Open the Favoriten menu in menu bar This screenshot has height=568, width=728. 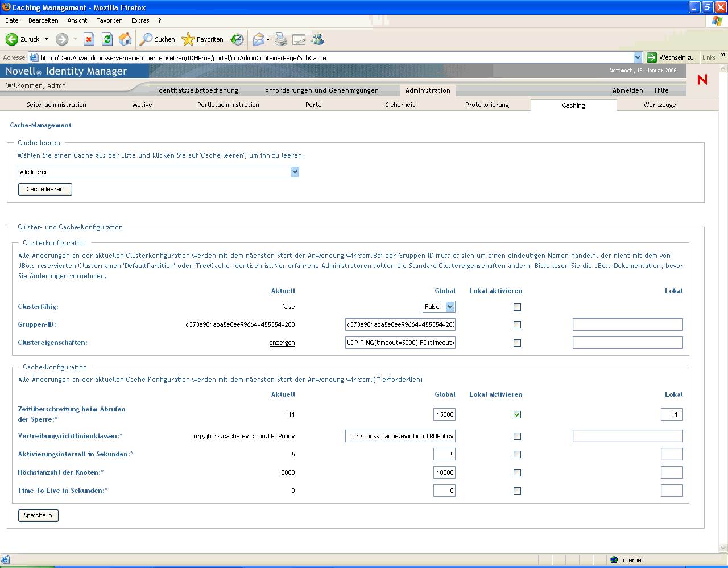(109, 20)
